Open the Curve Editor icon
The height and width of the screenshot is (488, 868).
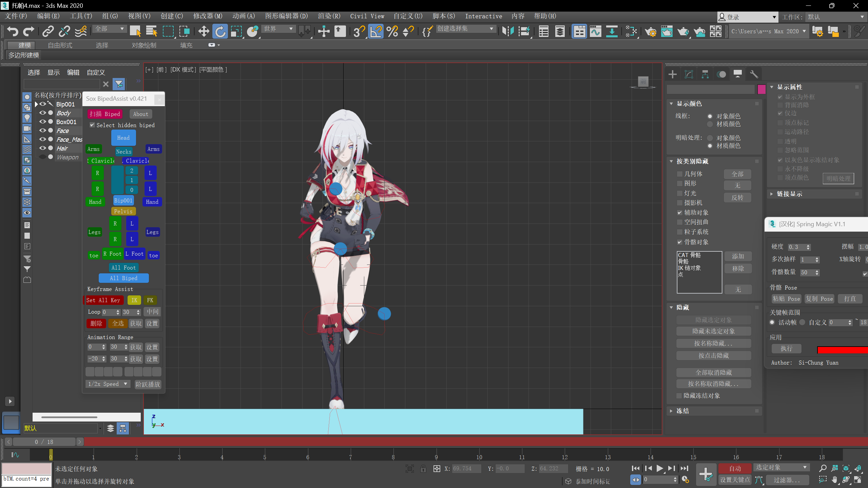[595, 31]
